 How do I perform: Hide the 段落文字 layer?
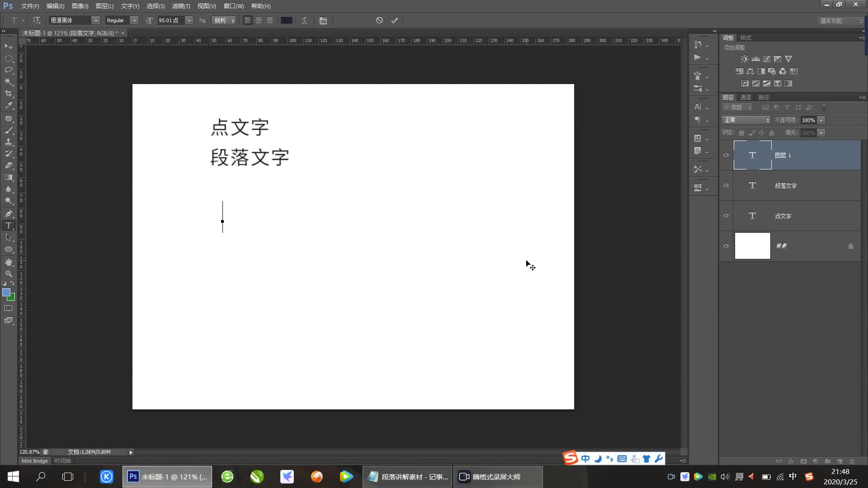726,186
